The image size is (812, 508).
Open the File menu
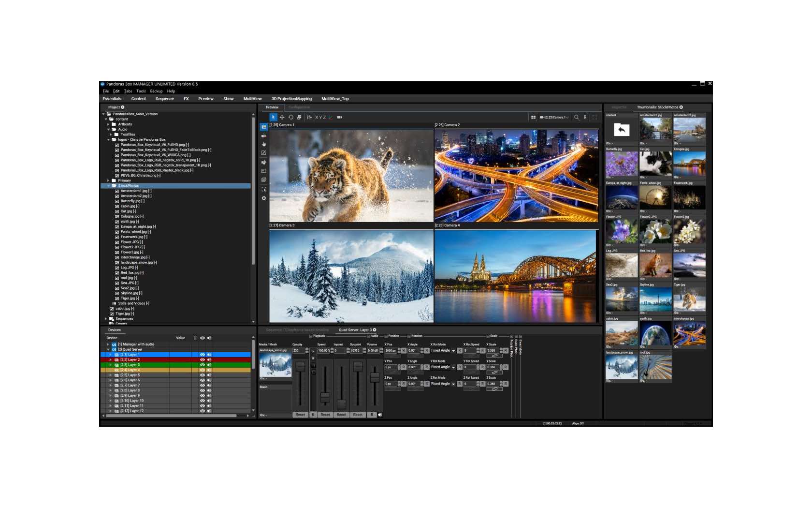point(106,91)
